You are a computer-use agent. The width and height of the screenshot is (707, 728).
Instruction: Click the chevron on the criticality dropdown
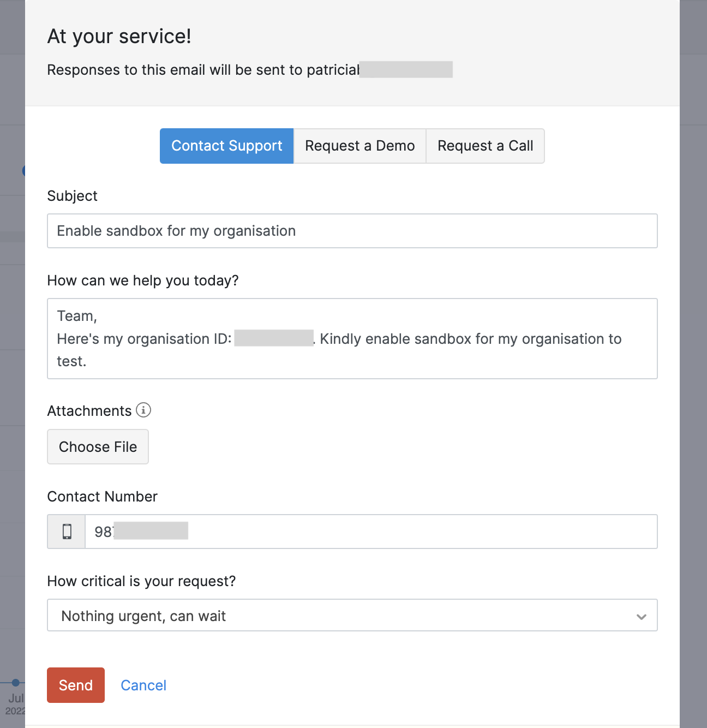tap(642, 617)
